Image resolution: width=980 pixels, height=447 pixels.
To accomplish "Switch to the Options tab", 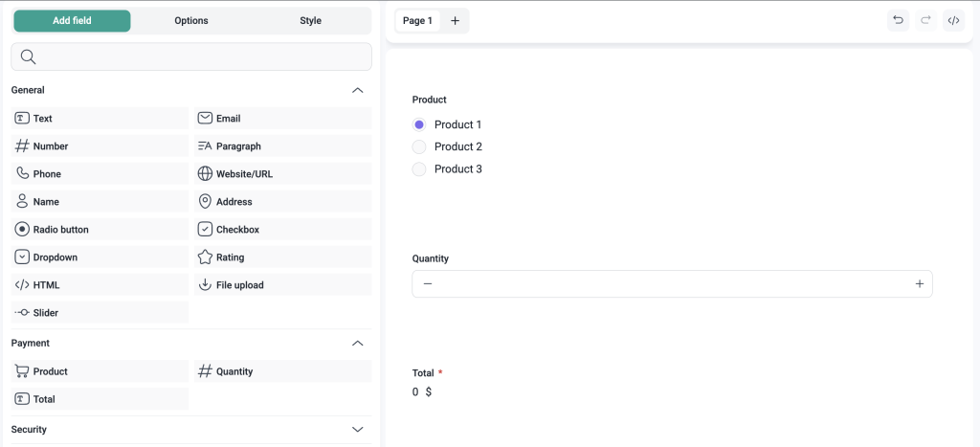I will point(191,21).
